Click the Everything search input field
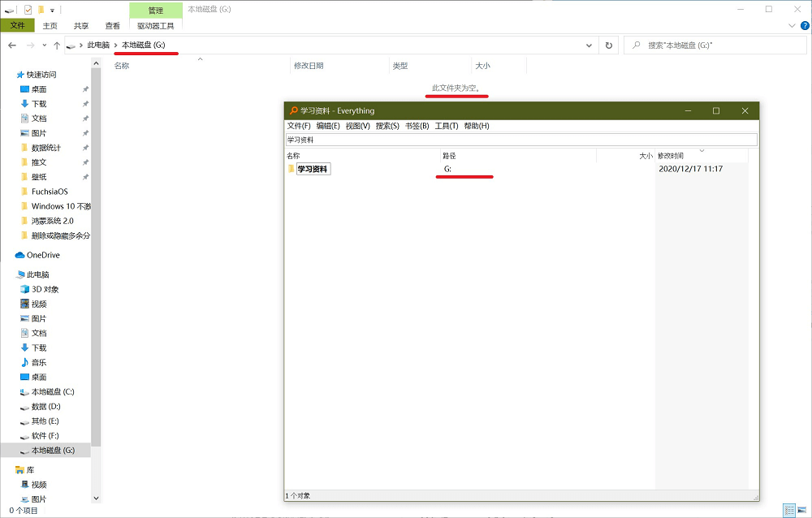812x518 pixels. click(x=520, y=140)
